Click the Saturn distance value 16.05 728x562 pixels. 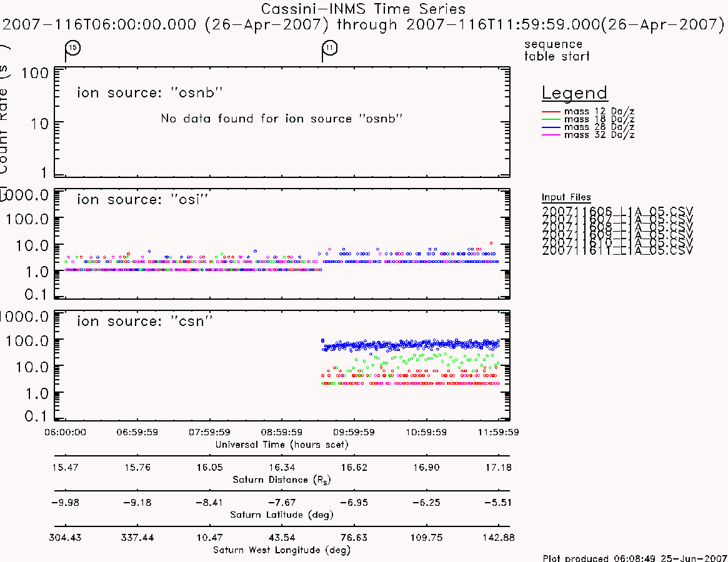(x=209, y=467)
